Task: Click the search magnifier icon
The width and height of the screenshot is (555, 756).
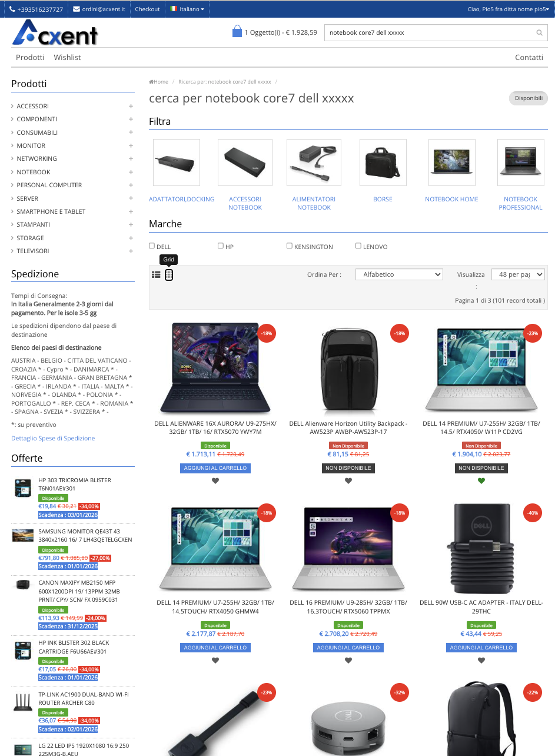Action: (x=540, y=33)
